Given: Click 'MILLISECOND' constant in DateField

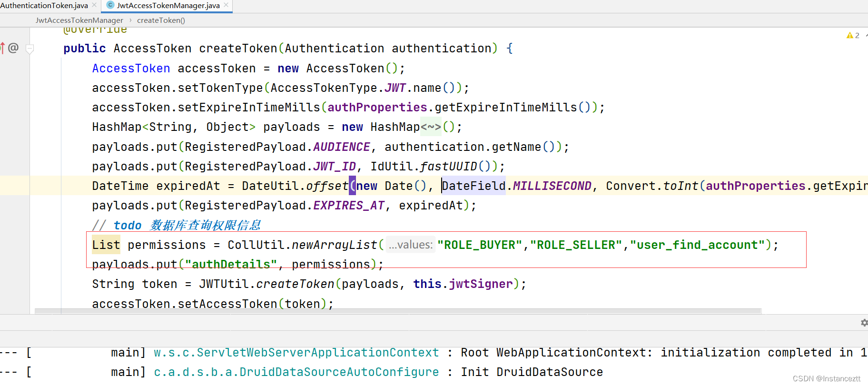Looking at the screenshot, I should pyautogui.click(x=552, y=186).
